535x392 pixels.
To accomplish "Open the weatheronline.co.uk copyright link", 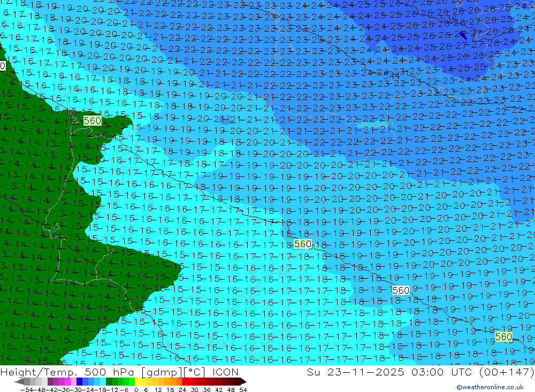I will click(x=490, y=387).
